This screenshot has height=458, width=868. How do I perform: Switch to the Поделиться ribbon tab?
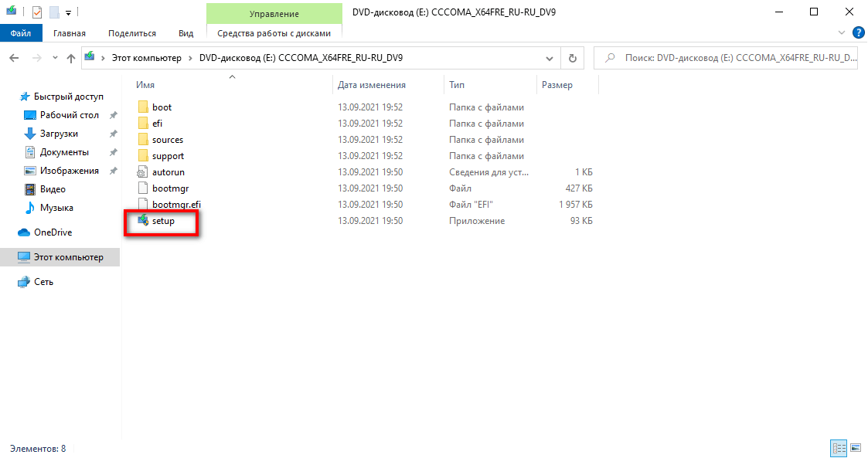(x=131, y=33)
